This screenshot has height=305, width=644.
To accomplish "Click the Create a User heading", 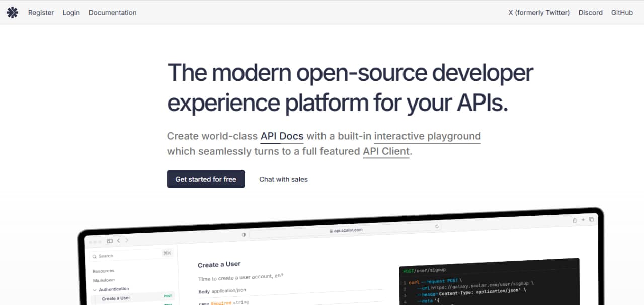I will point(219,265).
